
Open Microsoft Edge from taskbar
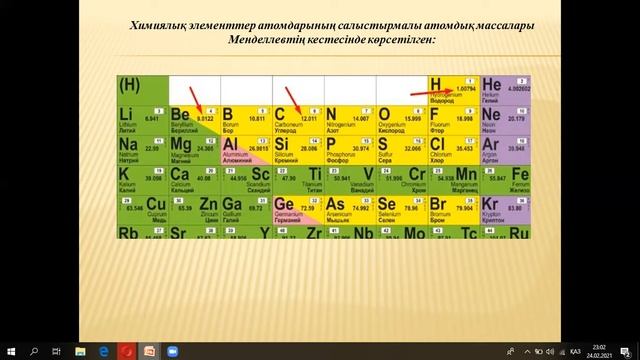click(104, 351)
